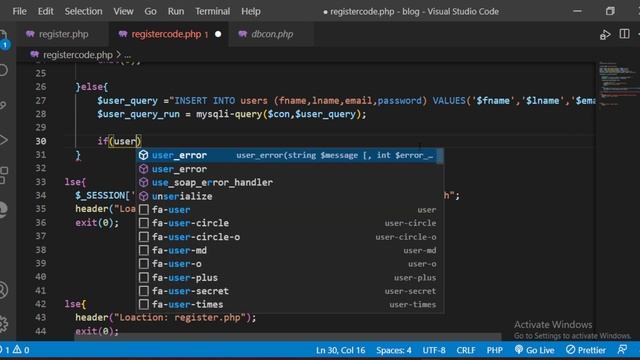640x360 pixels.
Task: Open the Help menu
Action: (x=251, y=11)
